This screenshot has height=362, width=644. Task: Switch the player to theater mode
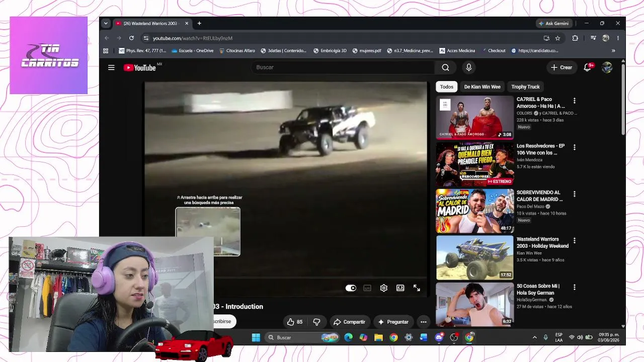pos(400,288)
